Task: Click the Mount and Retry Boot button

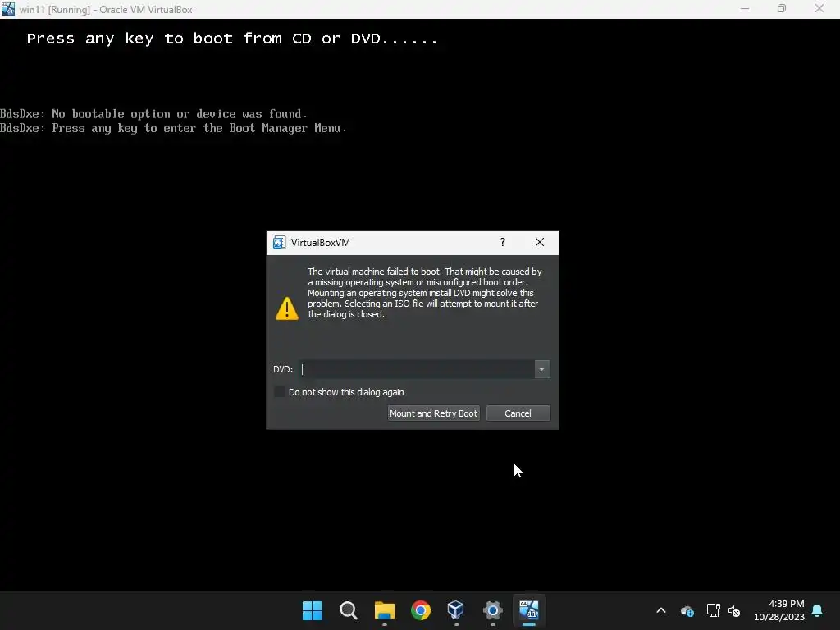Action: [433, 413]
